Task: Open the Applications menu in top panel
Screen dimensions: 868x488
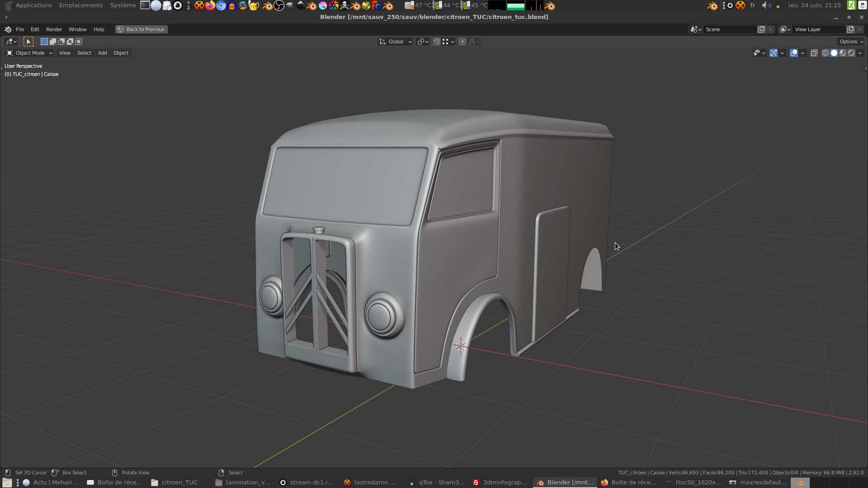Action: pyautogui.click(x=33, y=5)
